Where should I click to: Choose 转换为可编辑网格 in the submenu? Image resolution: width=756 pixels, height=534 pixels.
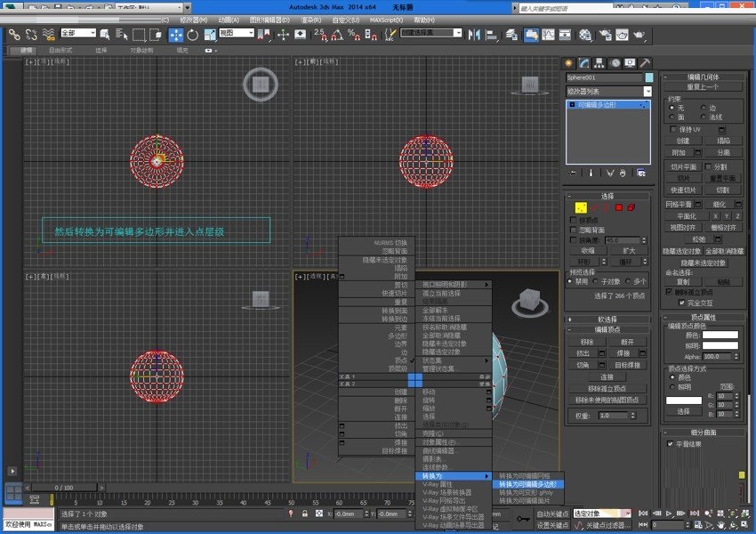point(528,475)
